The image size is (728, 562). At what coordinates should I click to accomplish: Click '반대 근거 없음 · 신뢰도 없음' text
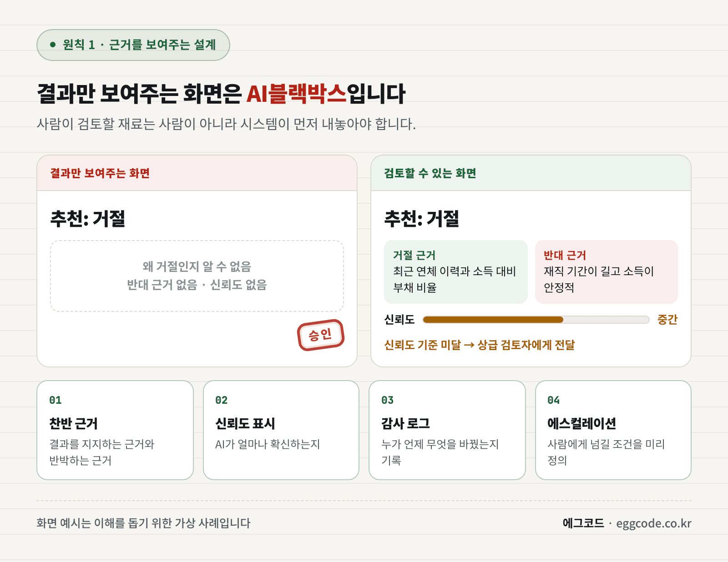click(197, 285)
